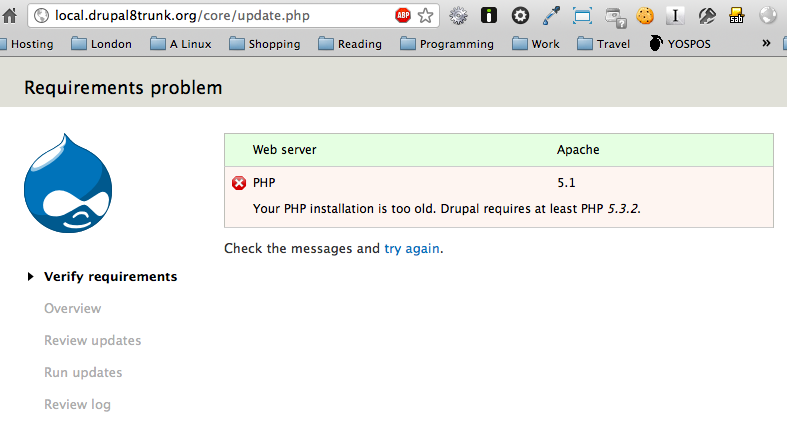This screenshot has width=787, height=426.
Task: Click the try again link
Action: coord(412,249)
